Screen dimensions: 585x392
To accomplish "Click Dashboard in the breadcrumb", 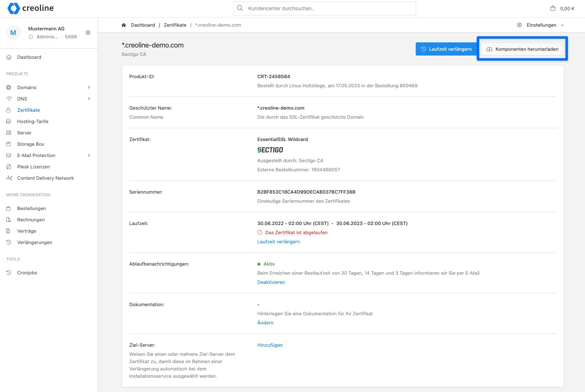I will pyautogui.click(x=143, y=25).
